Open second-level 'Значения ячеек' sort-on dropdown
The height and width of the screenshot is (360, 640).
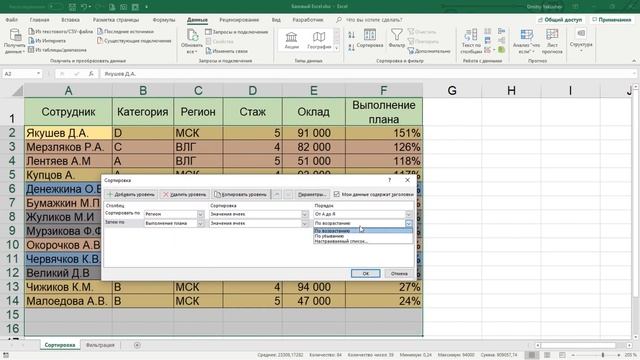pos(304,223)
